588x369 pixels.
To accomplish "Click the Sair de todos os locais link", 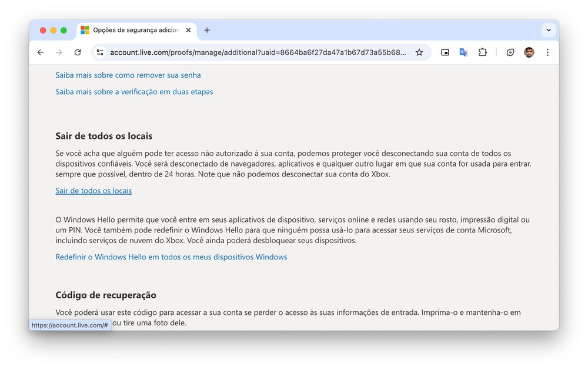I will click(93, 191).
